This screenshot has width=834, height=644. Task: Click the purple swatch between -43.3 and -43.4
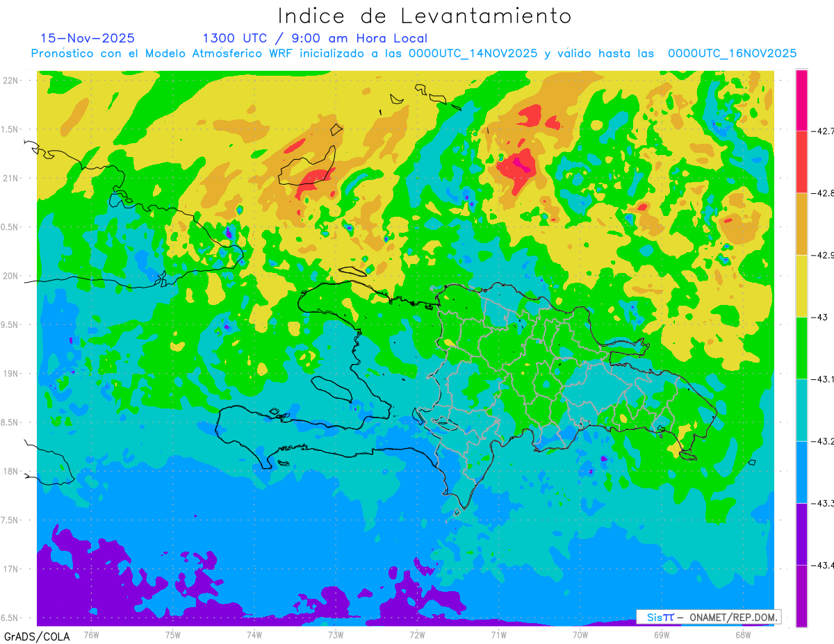(801, 534)
